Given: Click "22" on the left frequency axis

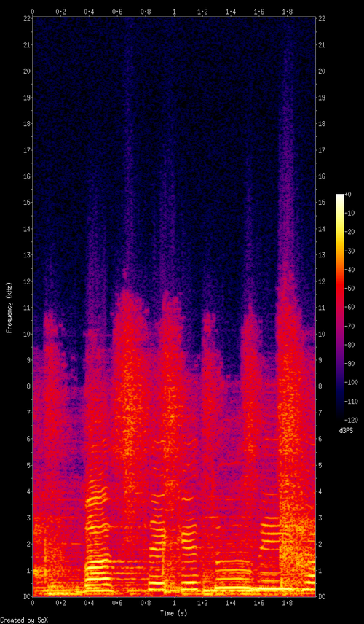Looking at the screenshot, I should (x=28, y=19).
